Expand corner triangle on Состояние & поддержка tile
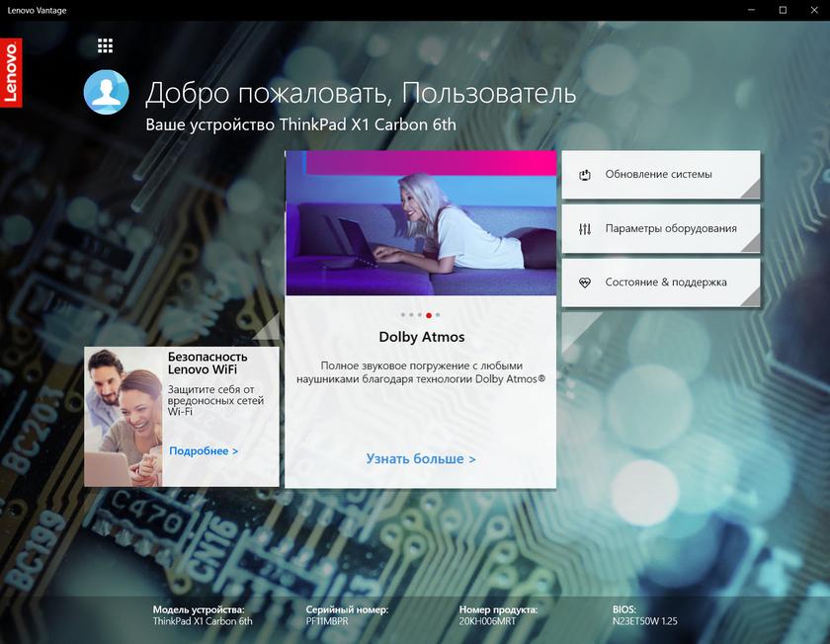The width and height of the screenshot is (830, 644). pyautogui.click(x=751, y=297)
